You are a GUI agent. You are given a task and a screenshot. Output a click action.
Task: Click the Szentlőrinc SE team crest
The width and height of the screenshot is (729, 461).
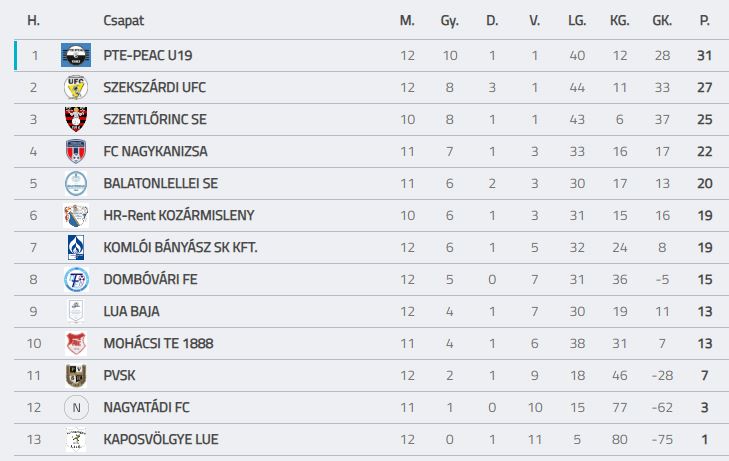click(x=76, y=119)
